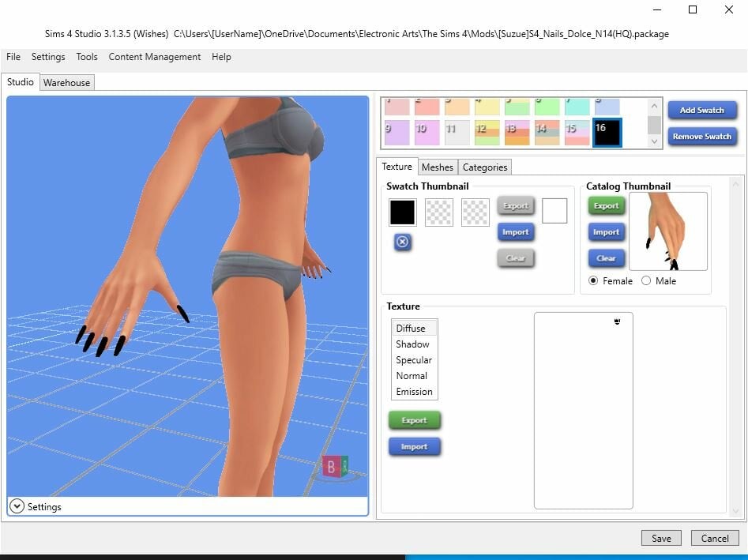This screenshot has width=748, height=560.
Task: Open the Meshes tab
Action: tap(438, 167)
